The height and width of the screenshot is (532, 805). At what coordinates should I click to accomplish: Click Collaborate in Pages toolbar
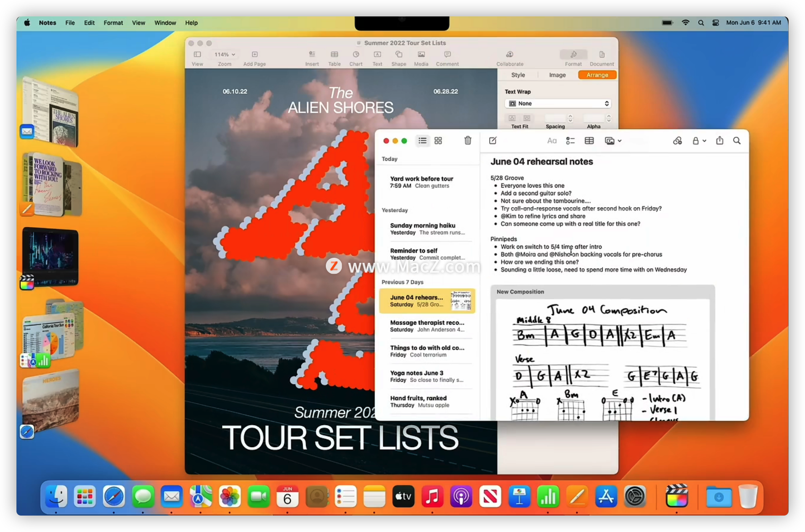point(510,58)
